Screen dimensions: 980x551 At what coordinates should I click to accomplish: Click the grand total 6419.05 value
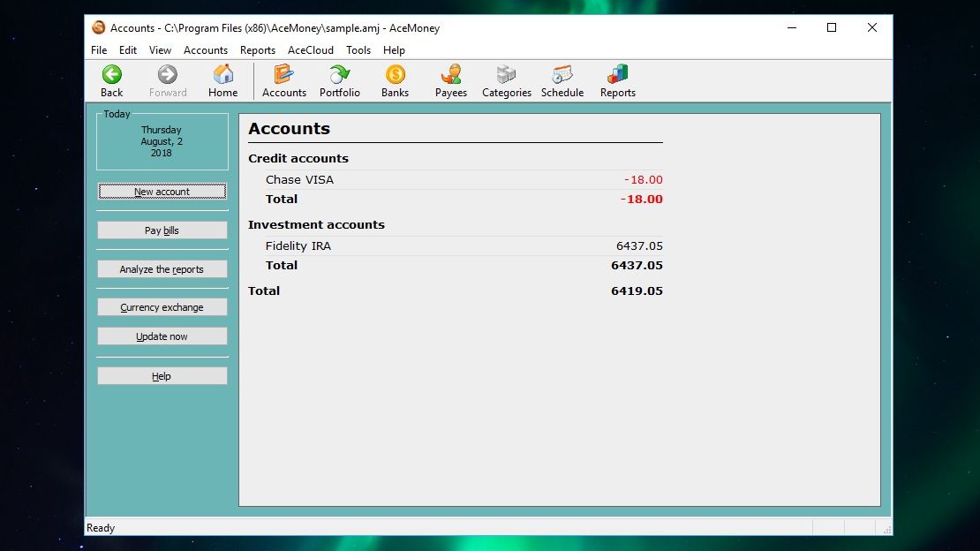coord(637,291)
